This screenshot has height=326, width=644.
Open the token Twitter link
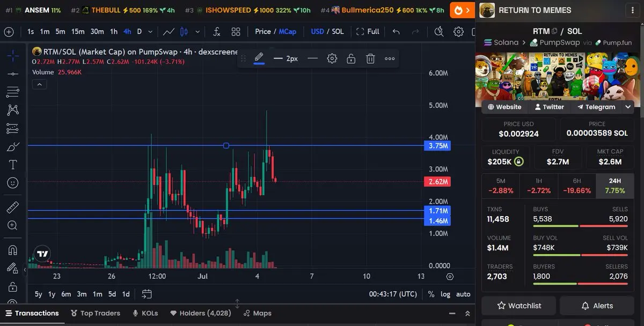(x=550, y=107)
